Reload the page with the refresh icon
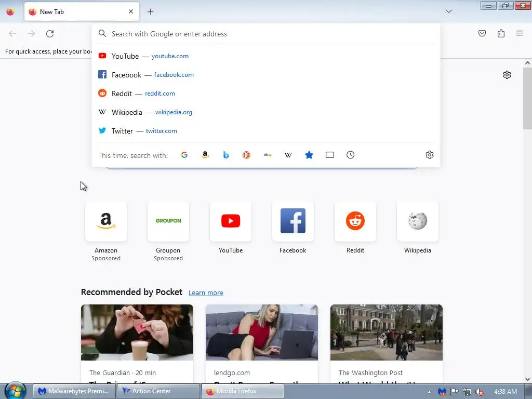Viewport: 532px width, 399px height. 50,34
